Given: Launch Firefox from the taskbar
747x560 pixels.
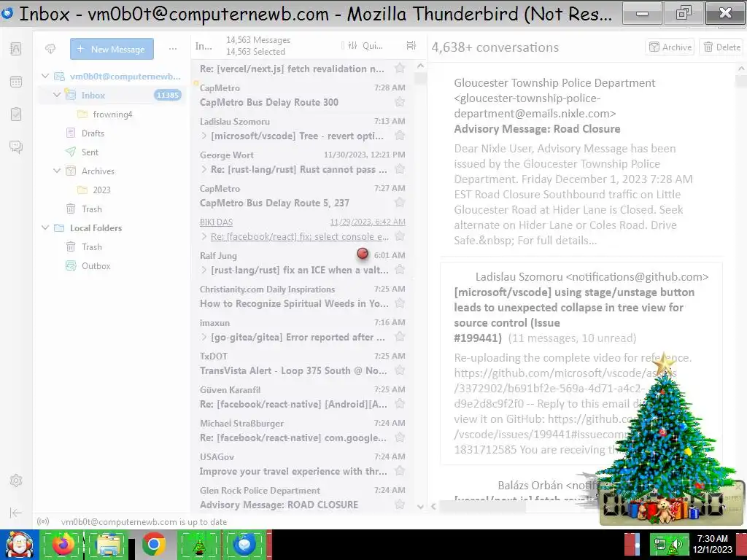Looking at the screenshot, I should (x=63, y=544).
